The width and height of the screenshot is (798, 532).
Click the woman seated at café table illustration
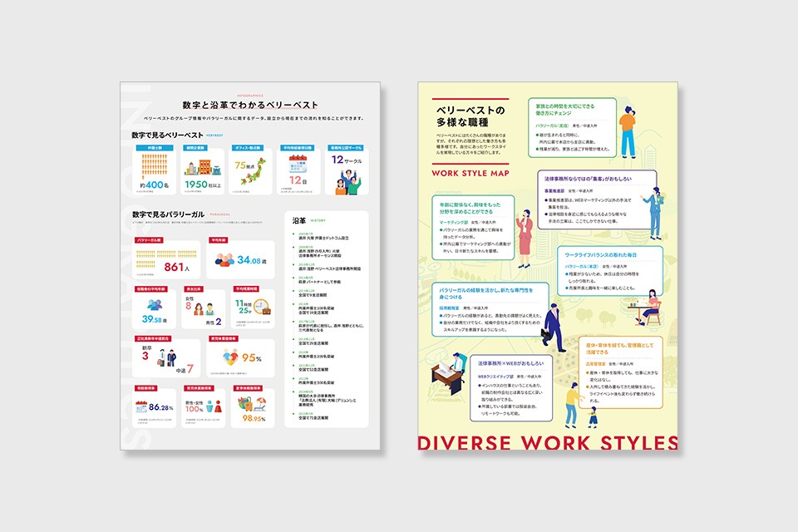tap(648, 308)
